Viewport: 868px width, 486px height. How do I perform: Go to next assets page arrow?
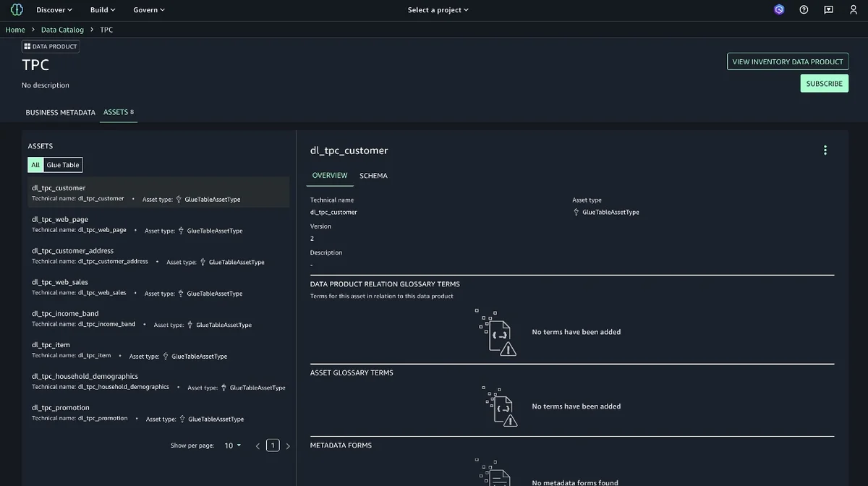point(288,445)
